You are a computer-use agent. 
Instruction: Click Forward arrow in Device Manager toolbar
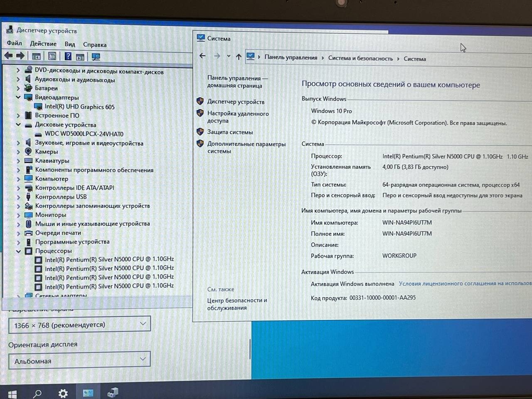(20, 56)
